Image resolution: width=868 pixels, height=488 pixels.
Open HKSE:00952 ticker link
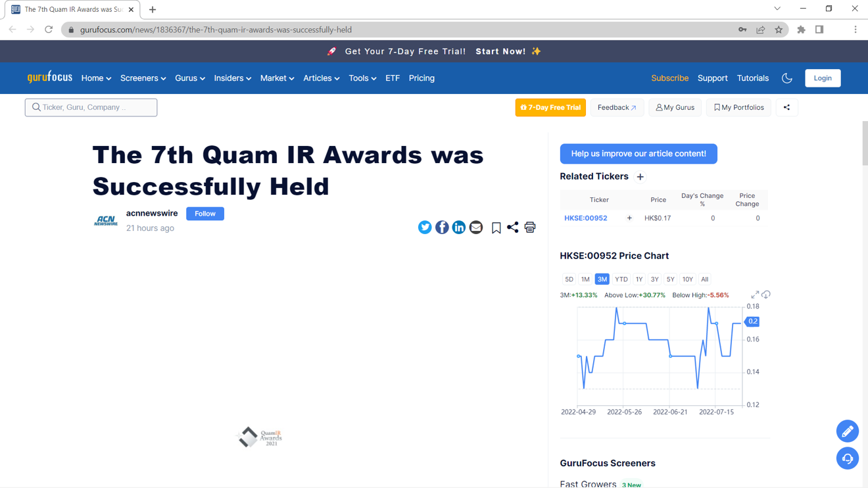(x=585, y=218)
